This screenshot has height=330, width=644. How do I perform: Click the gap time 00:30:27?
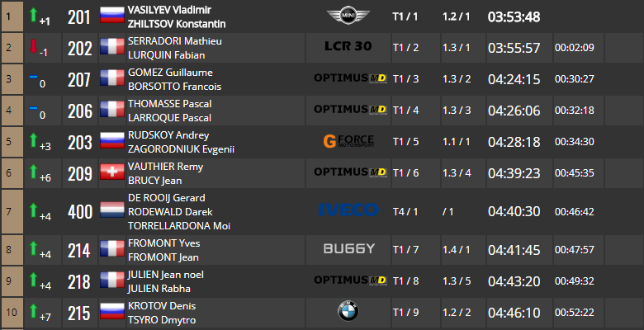(574, 79)
